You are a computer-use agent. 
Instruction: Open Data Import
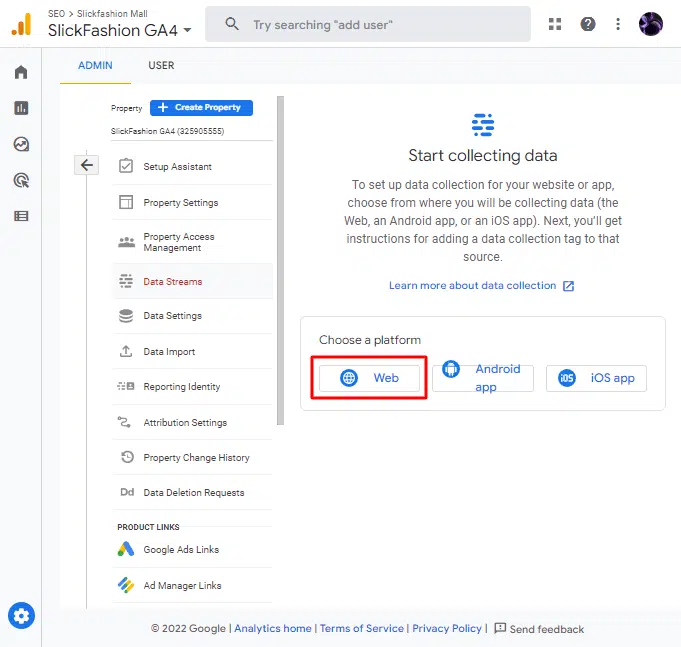pos(192,351)
